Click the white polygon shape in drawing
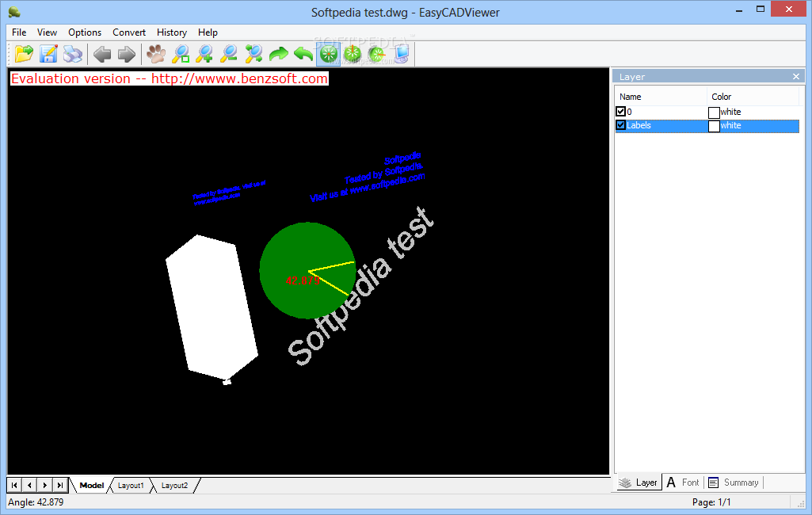This screenshot has height=515, width=812. point(212,307)
